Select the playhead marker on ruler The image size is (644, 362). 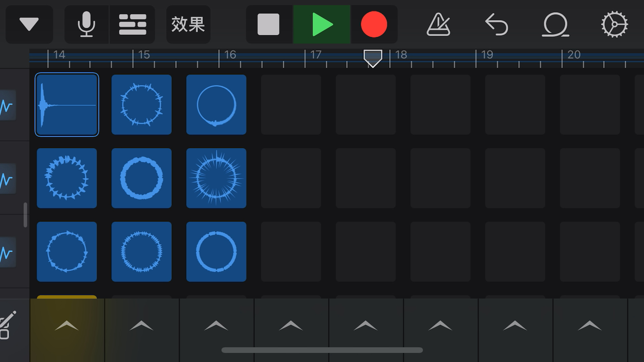point(373,58)
